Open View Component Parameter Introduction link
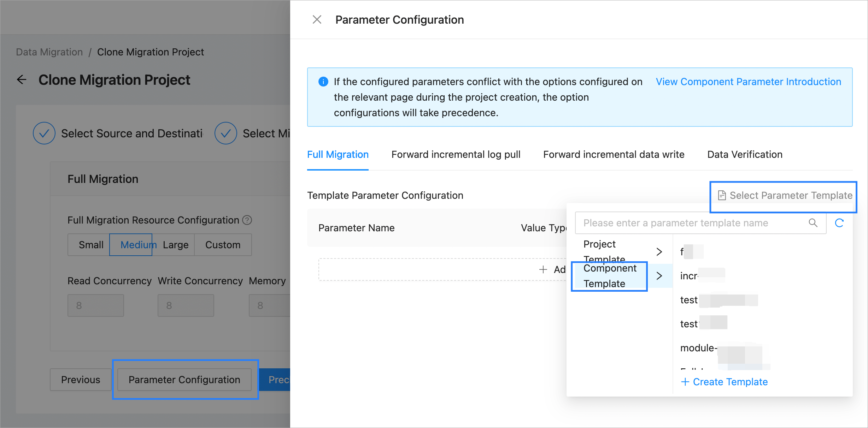 748,82
